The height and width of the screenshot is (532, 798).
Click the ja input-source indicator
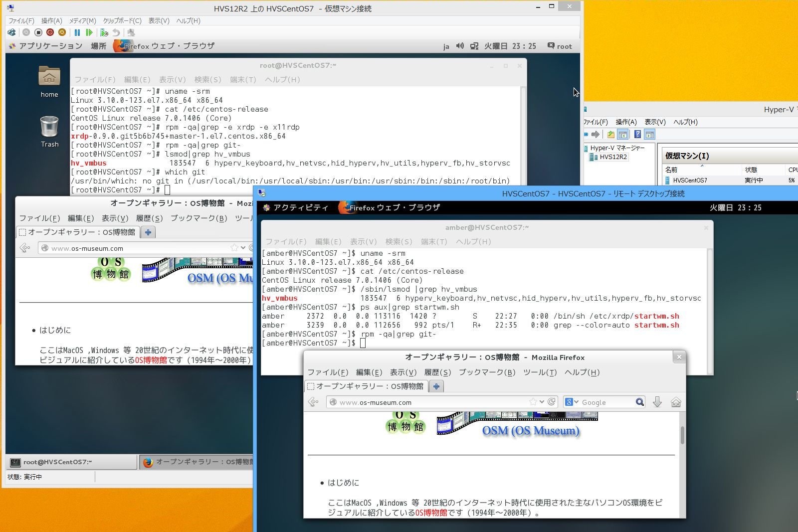point(446,46)
